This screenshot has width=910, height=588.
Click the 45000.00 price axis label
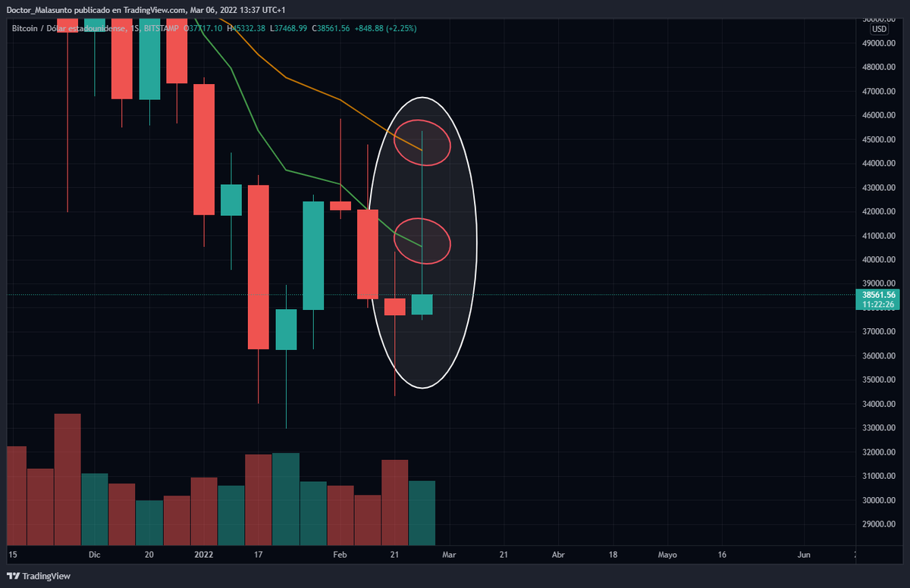coord(879,139)
